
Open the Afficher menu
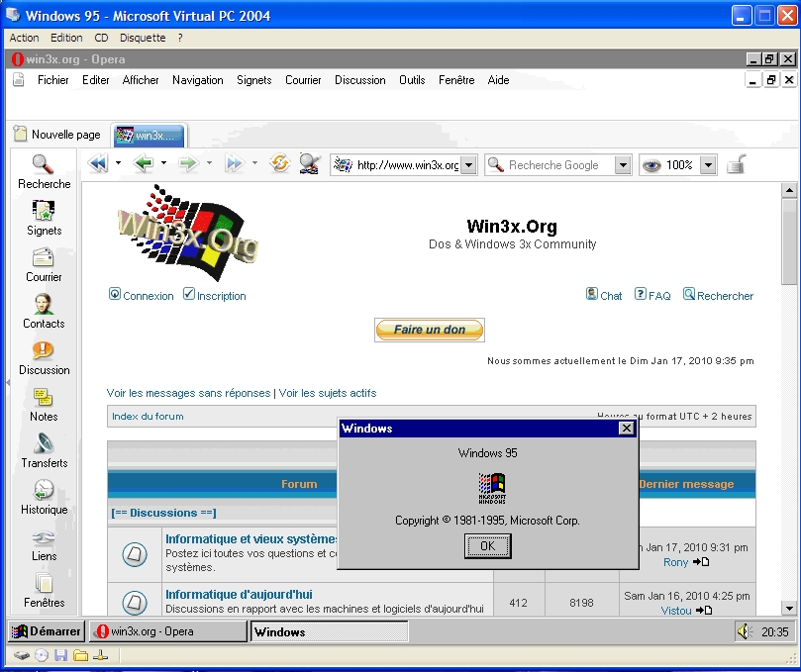pos(141,80)
